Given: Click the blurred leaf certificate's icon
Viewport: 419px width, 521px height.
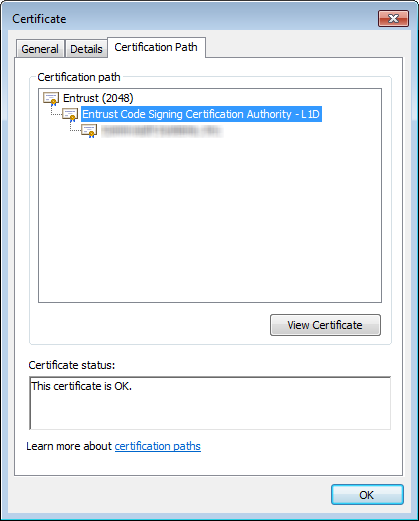Looking at the screenshot, I should [x=89, y=131].
